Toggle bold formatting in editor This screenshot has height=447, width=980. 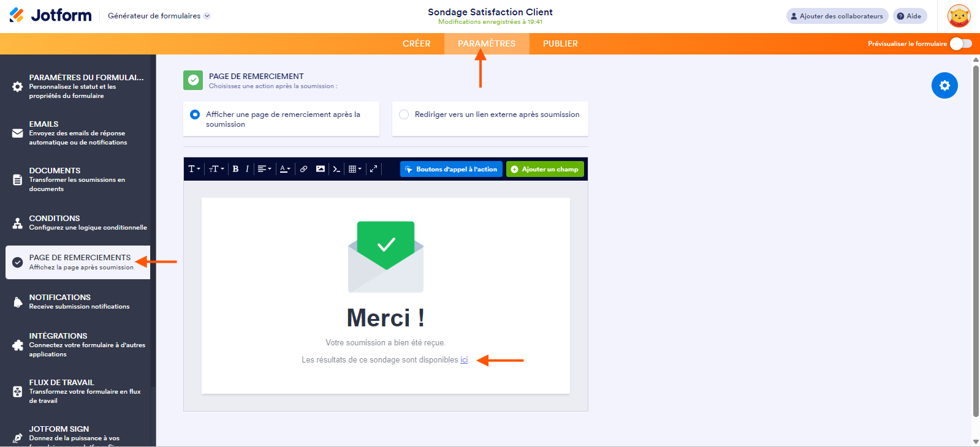pos(235,169)
